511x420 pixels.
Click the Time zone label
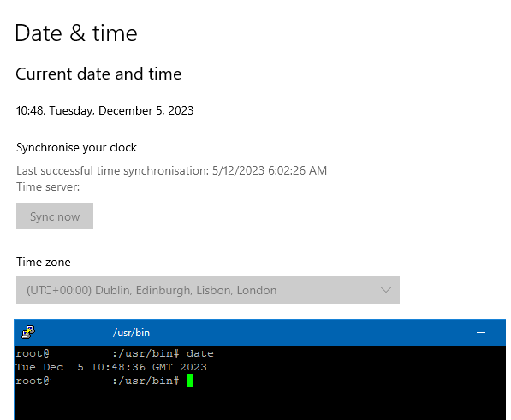(x=44, y=262)
